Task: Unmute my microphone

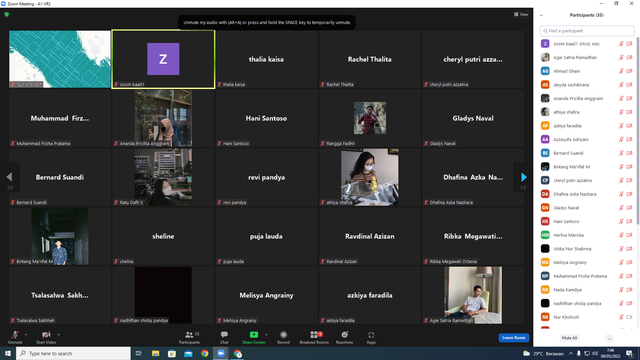Action: click(x=15, y=337)
